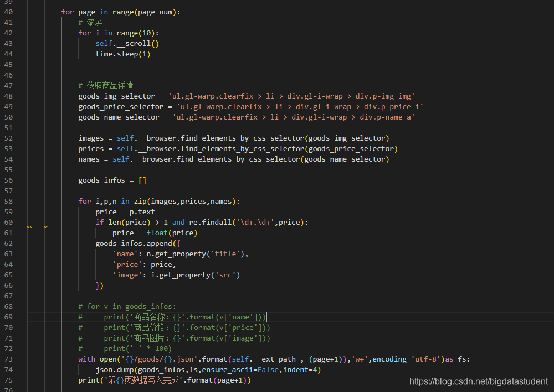Click 'find_elements_by_css_selector' on line 52
This screenshot has height=392, width=554.
pos(243,138)
